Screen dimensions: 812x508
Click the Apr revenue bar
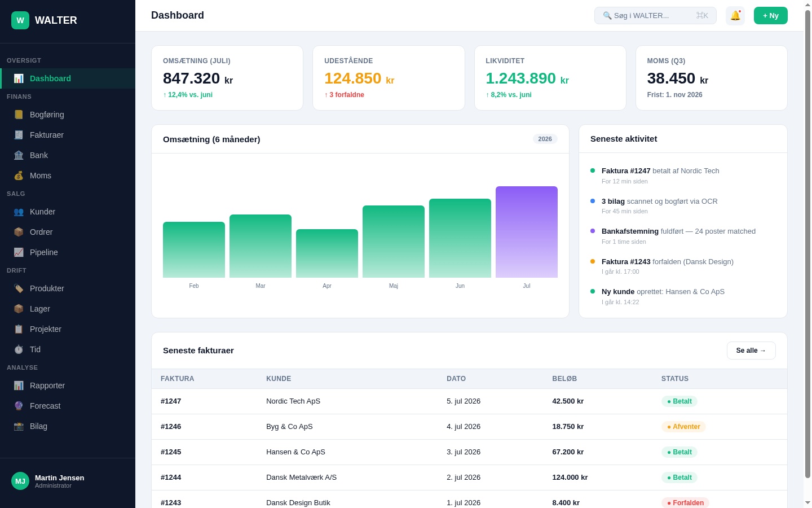(x=327, y=253)
